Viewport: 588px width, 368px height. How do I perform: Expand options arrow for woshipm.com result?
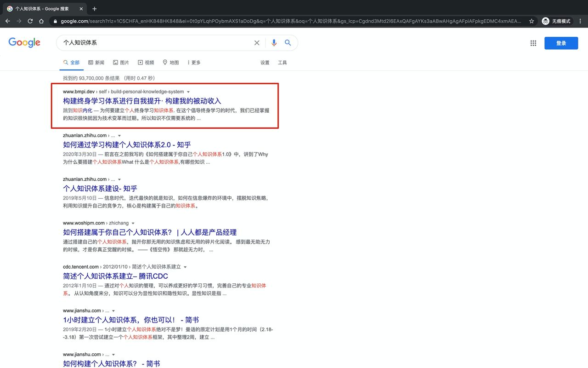[x=133, y=224]
